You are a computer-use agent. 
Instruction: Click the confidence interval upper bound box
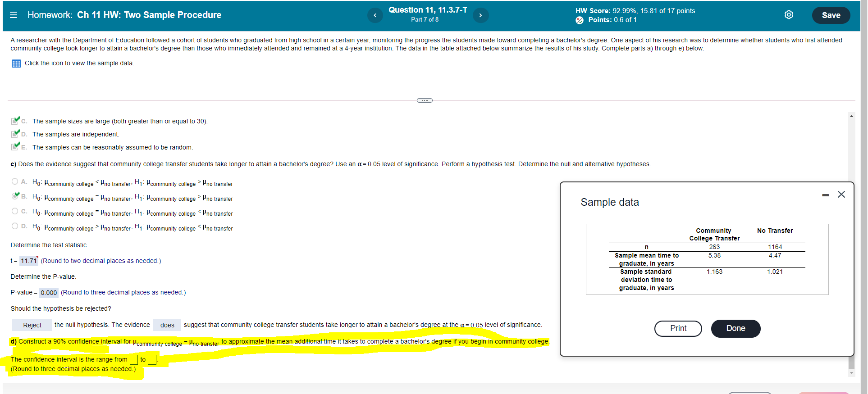(x=152, y=359)
